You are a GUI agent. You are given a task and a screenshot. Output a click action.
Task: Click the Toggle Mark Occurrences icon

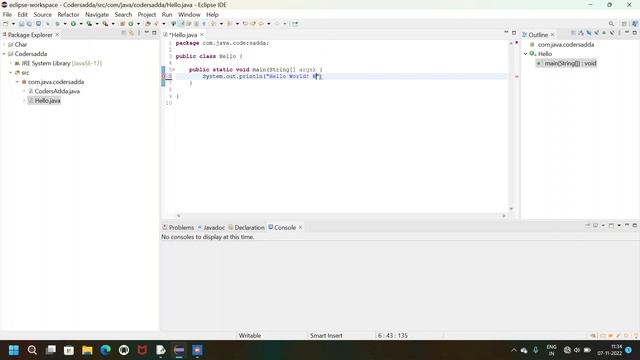pyautogui.click(x=182, y=24)
